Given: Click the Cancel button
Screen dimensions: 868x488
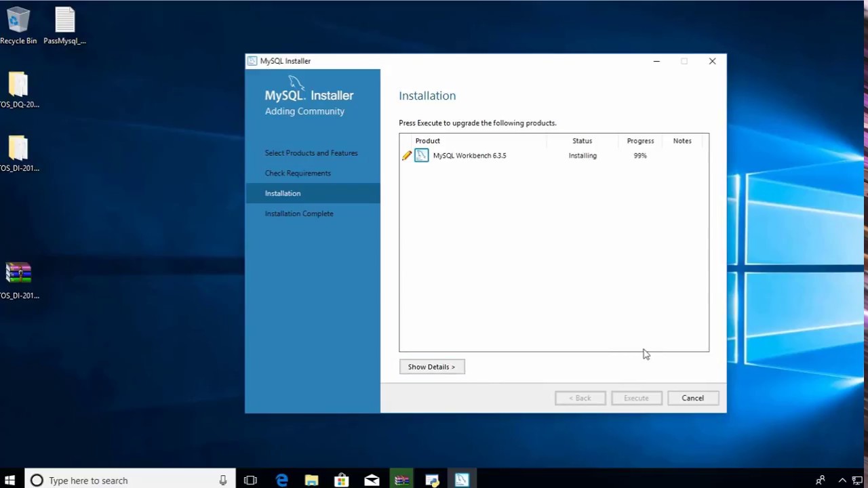Looking at the screenshot, I should (692, 398).
